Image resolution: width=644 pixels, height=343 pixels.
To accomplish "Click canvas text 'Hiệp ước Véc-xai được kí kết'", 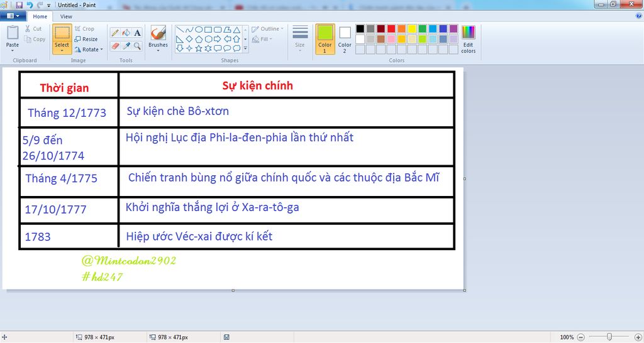I will pyautogui.click(x=199, y=237).
